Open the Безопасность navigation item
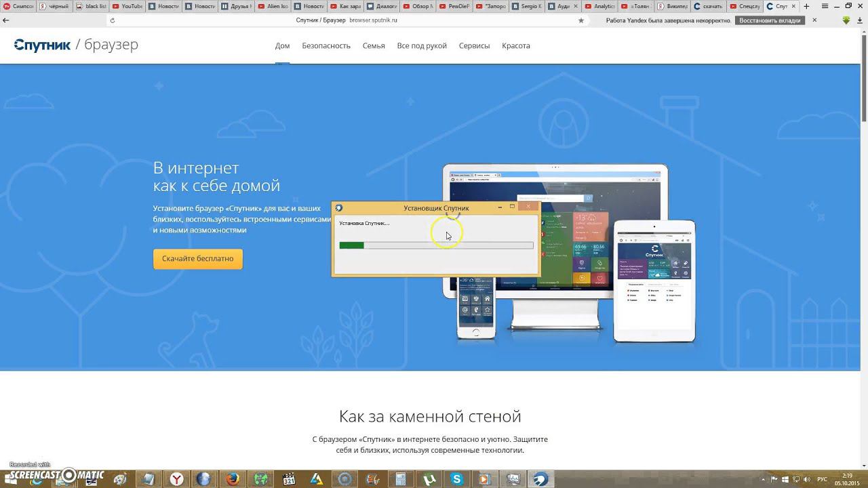 click(x=326, y=46)
